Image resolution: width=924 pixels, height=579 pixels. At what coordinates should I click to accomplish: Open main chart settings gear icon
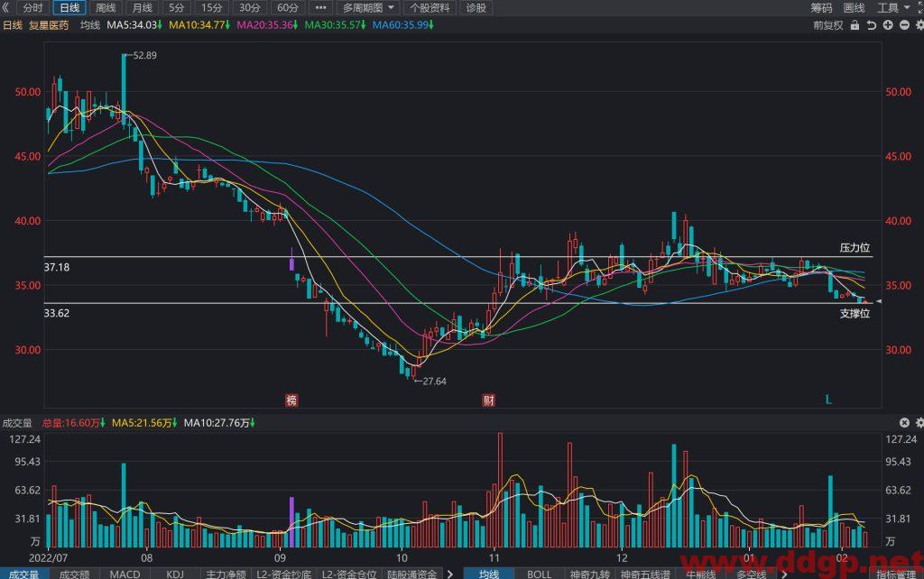(x=919, y=25)
